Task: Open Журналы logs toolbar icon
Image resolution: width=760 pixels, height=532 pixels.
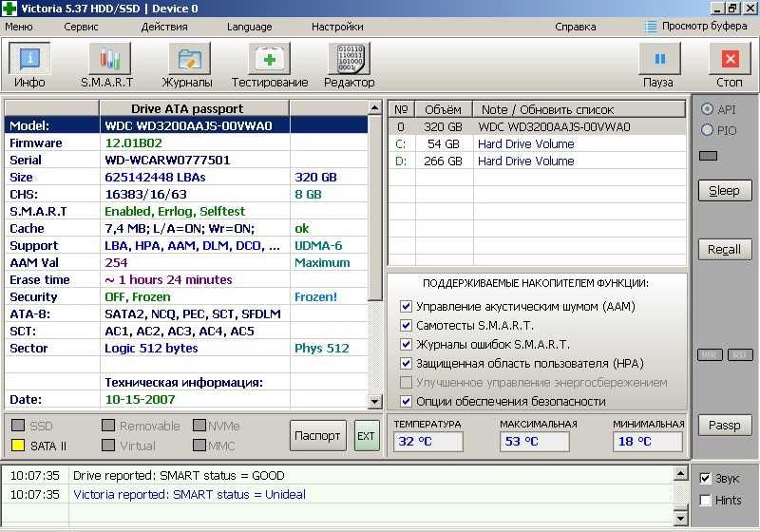Action: pos(189,59)
